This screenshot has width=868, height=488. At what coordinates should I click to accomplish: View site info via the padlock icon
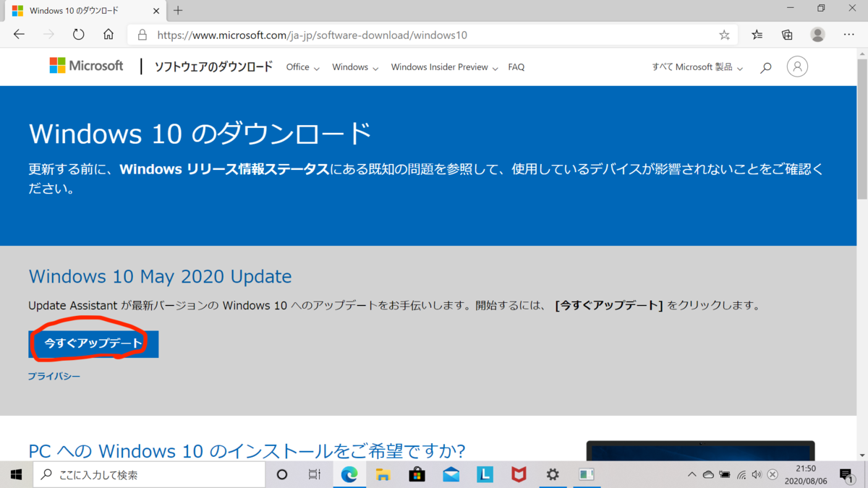142,35
